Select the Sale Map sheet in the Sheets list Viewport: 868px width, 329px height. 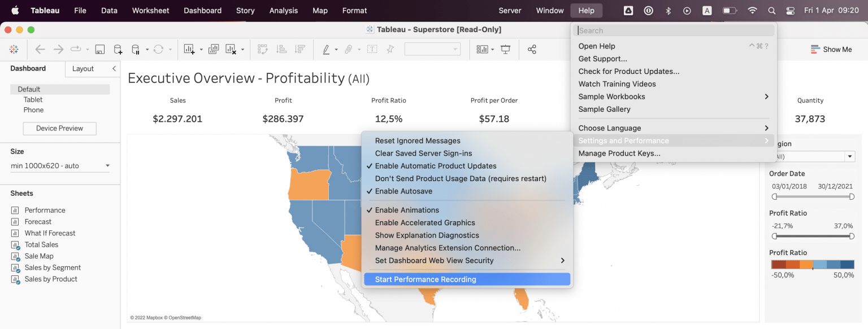pos(39,256)
